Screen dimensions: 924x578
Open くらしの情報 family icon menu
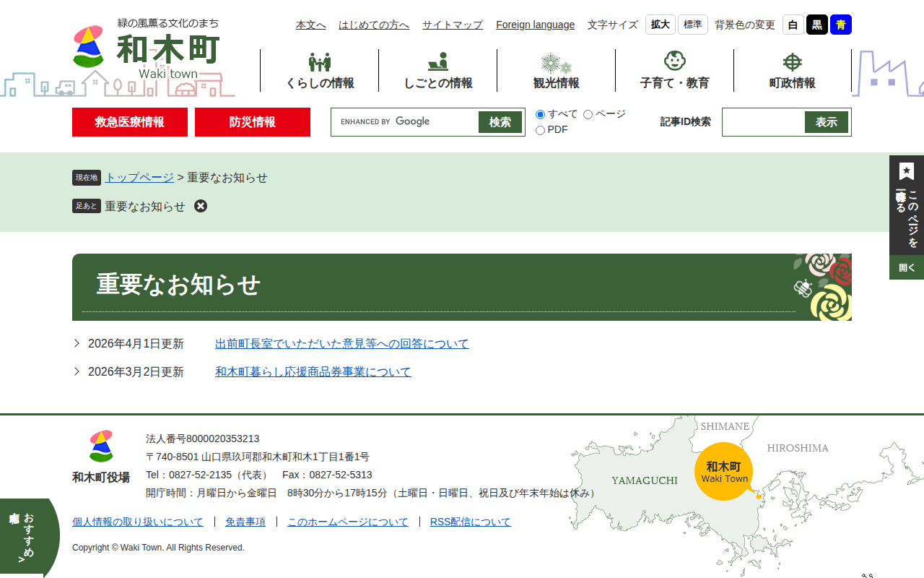point(320,63)
